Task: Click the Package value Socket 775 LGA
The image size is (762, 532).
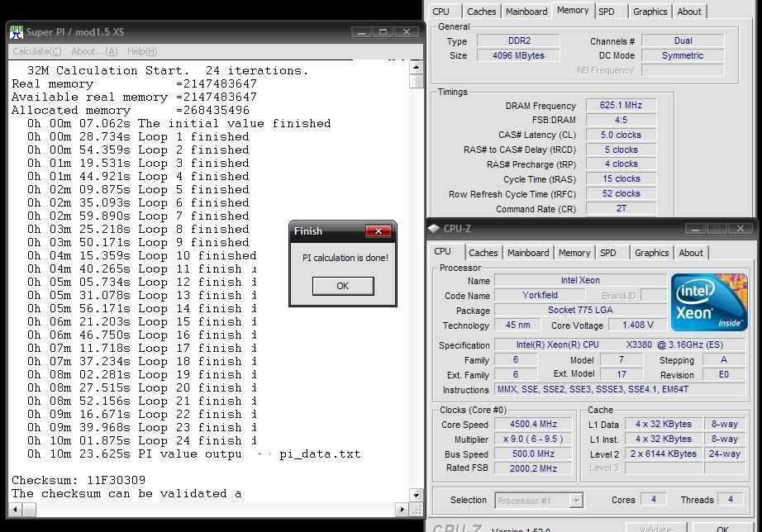Action: 580,310
